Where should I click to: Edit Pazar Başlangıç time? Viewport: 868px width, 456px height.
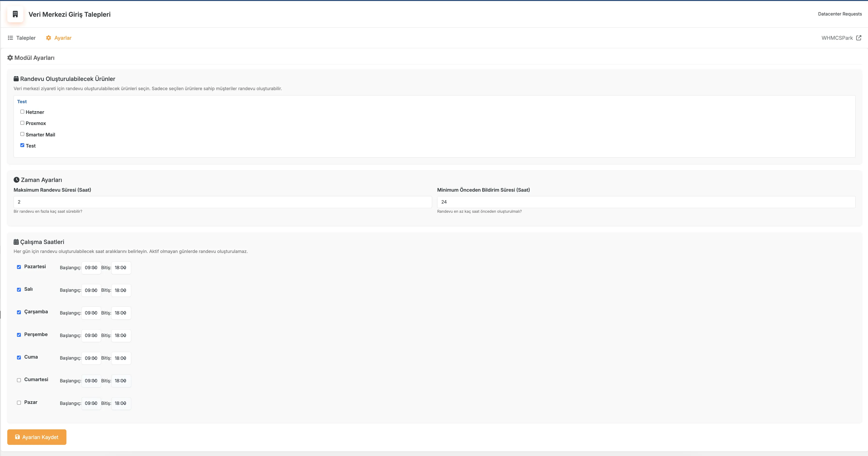[91, 403]
